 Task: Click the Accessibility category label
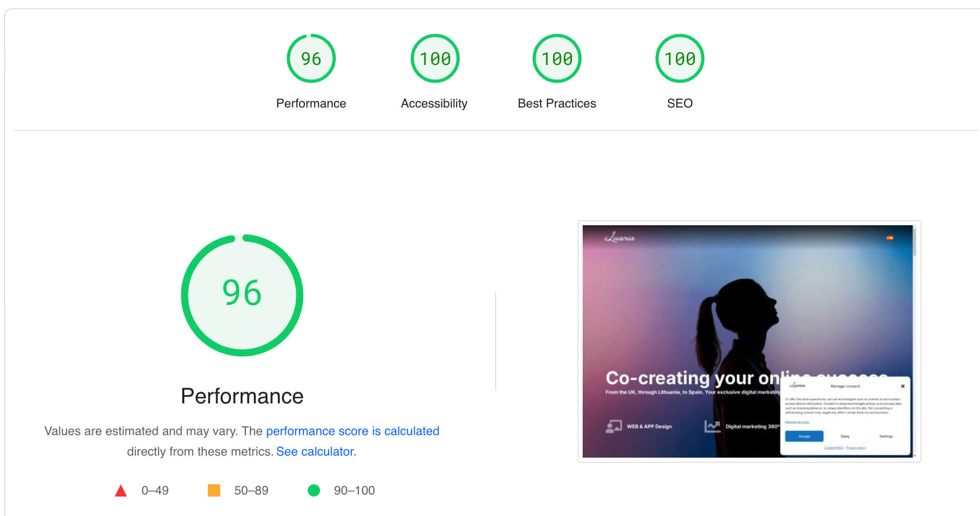coord(434,103)
